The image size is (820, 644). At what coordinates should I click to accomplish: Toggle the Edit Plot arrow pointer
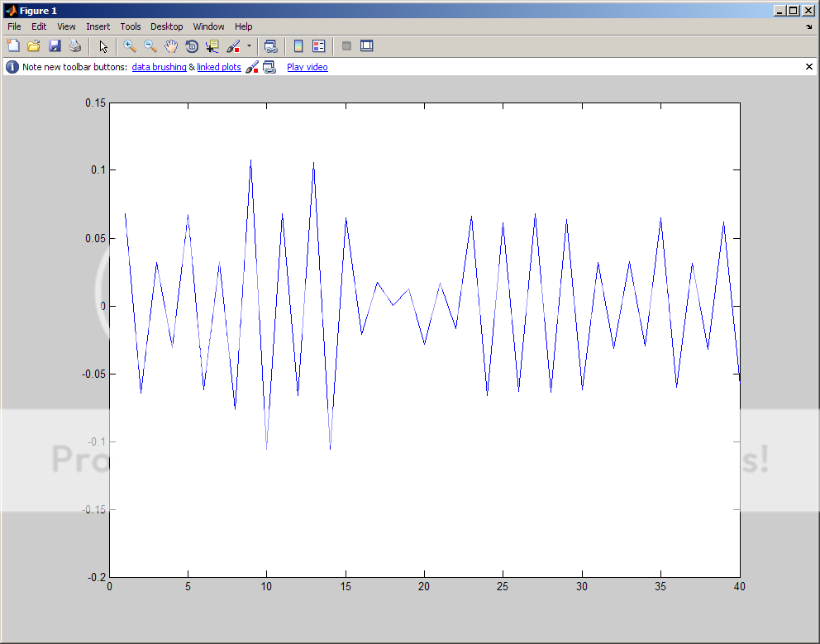click(x=103, y=46)
